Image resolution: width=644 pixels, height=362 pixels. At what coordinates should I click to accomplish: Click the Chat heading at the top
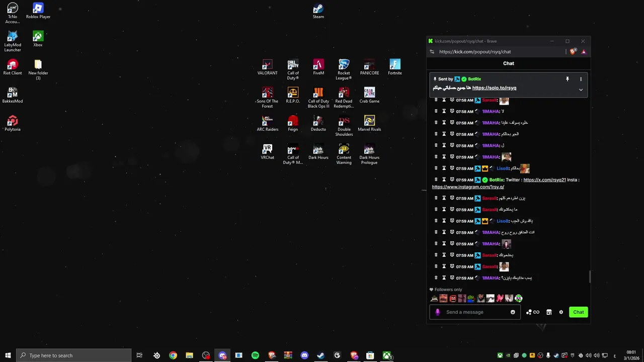click(509, 63)
